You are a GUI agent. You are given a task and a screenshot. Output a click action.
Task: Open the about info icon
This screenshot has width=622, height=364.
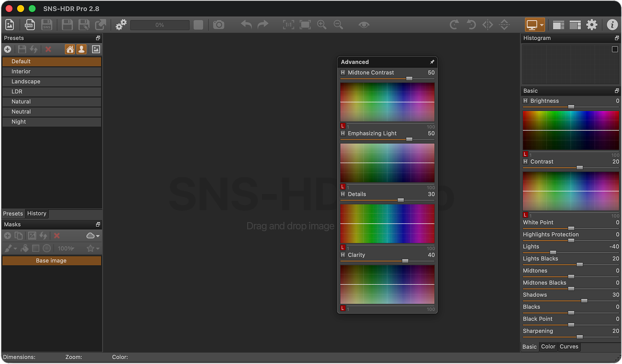(612, 25)
